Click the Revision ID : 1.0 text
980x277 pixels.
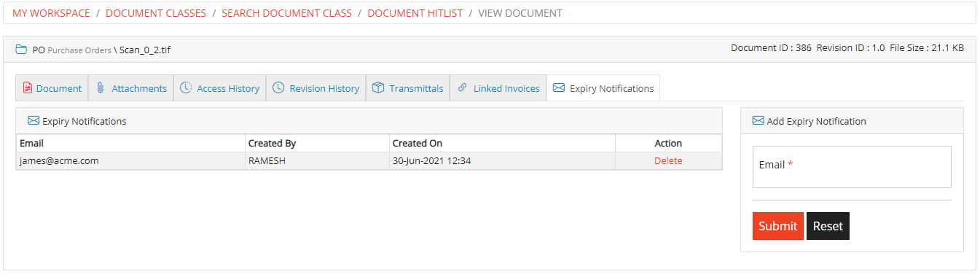(850, 48)
